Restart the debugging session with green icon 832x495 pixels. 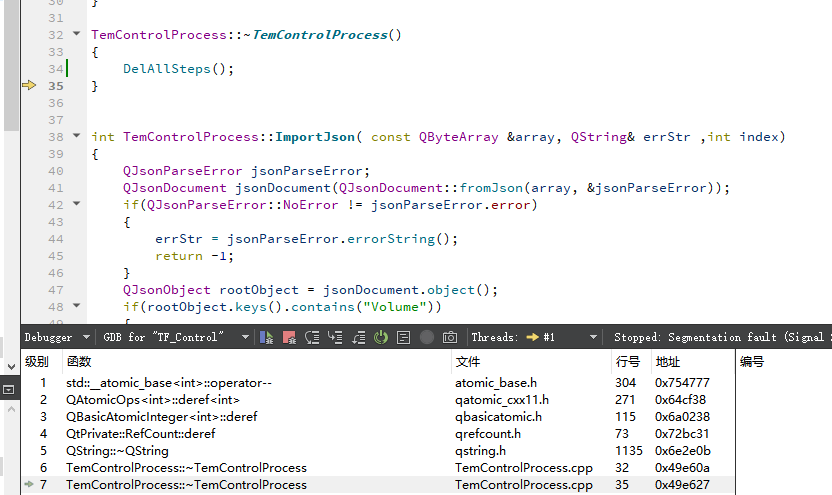[381, 337]
